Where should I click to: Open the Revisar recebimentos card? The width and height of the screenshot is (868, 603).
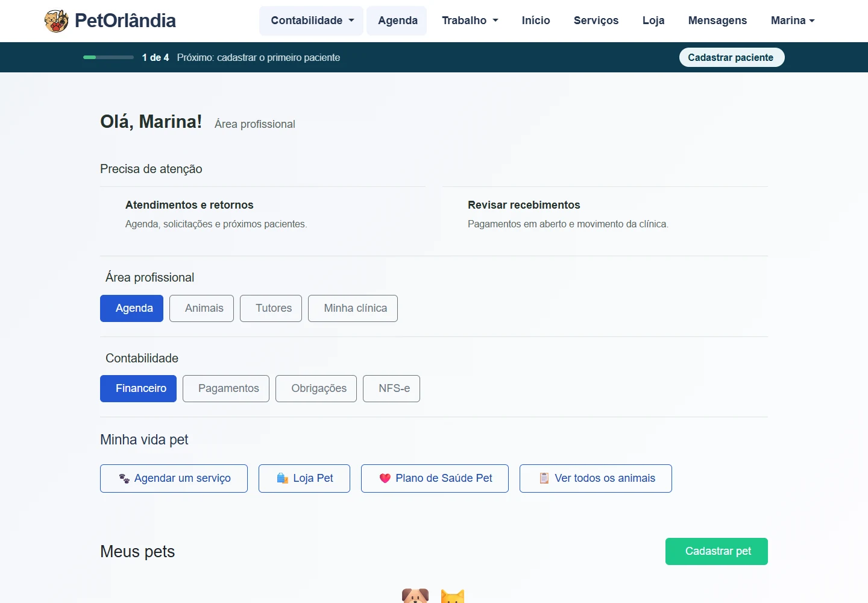(605, 214)
